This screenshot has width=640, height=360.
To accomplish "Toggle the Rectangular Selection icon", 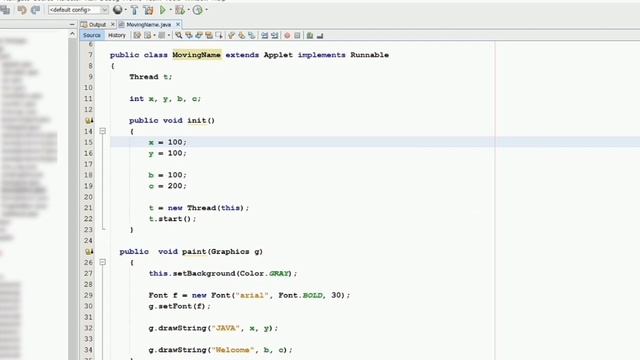I will 219,36.
